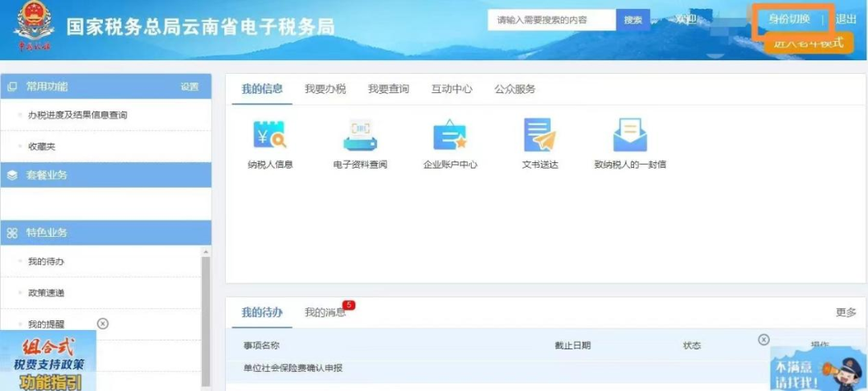Open 设置 for 常用功能
868x391 pixels.
point(190,87)
